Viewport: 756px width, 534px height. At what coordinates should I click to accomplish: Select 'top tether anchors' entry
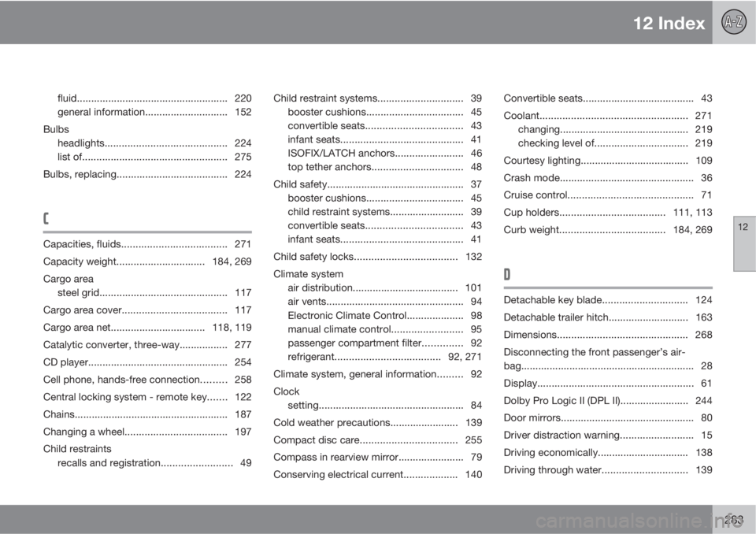point(385,167)
